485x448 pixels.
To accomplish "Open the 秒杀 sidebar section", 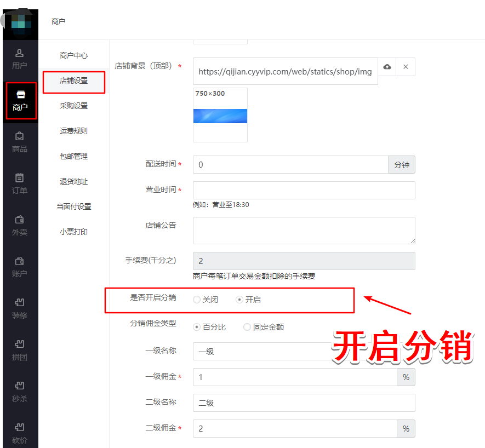I will [20, 392].
